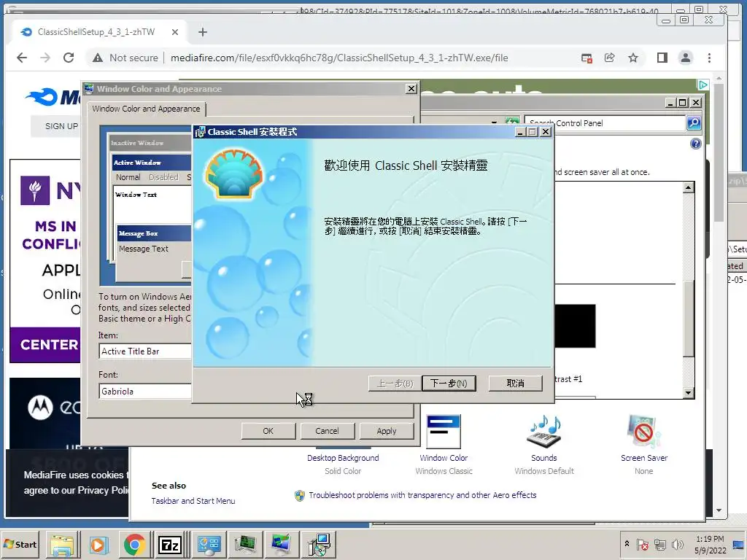Click the Classic Shell installer title bar icon

coord(201,132)
